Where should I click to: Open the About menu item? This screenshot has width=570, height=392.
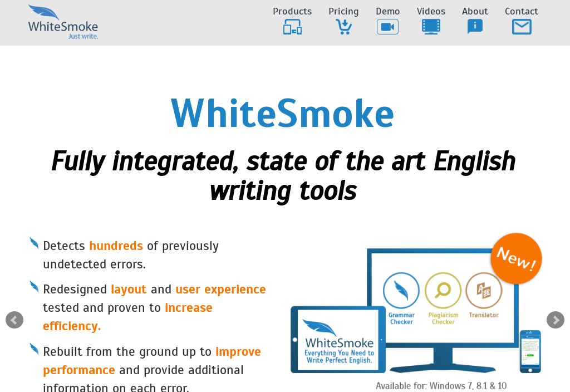475,11
